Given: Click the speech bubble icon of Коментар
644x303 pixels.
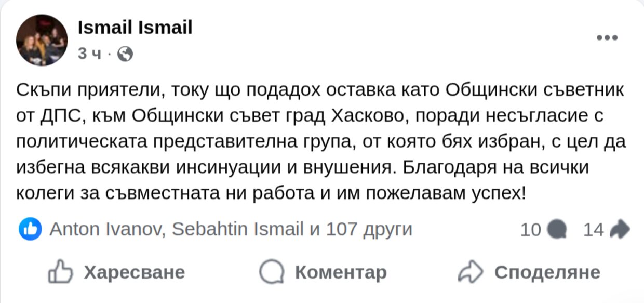Looking at the screenshot, I should pos(272,272).
